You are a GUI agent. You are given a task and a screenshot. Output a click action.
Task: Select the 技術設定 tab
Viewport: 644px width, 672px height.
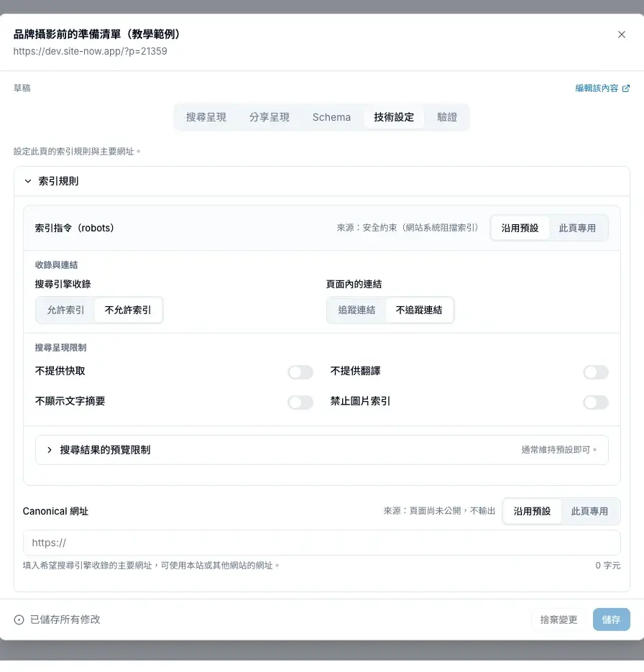click(x=394, y=117)
